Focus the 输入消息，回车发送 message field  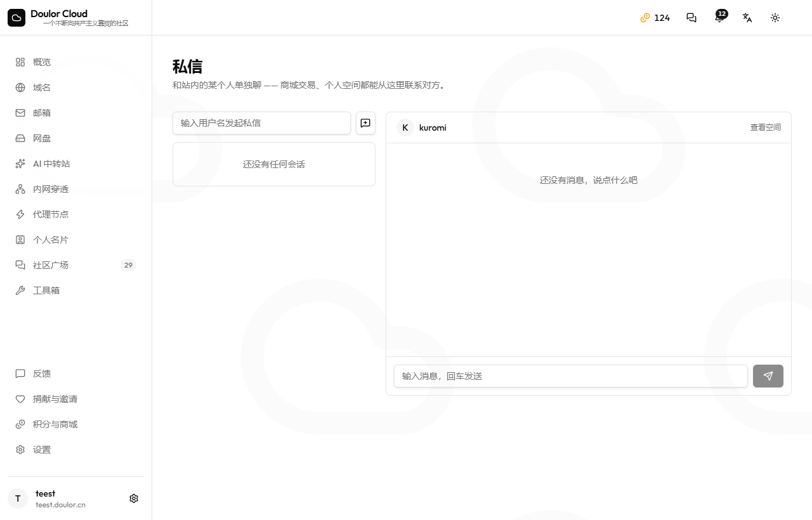tap(571, 376)
